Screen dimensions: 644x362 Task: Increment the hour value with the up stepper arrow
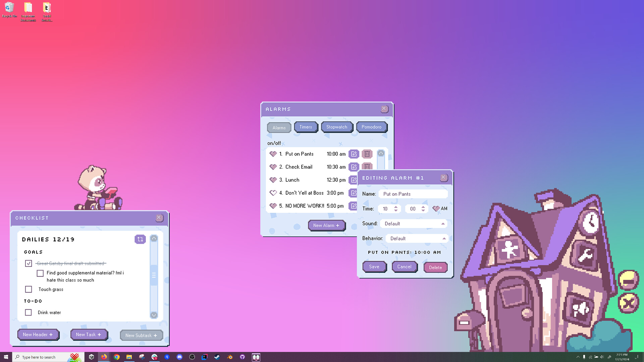(x=396, y=206)
